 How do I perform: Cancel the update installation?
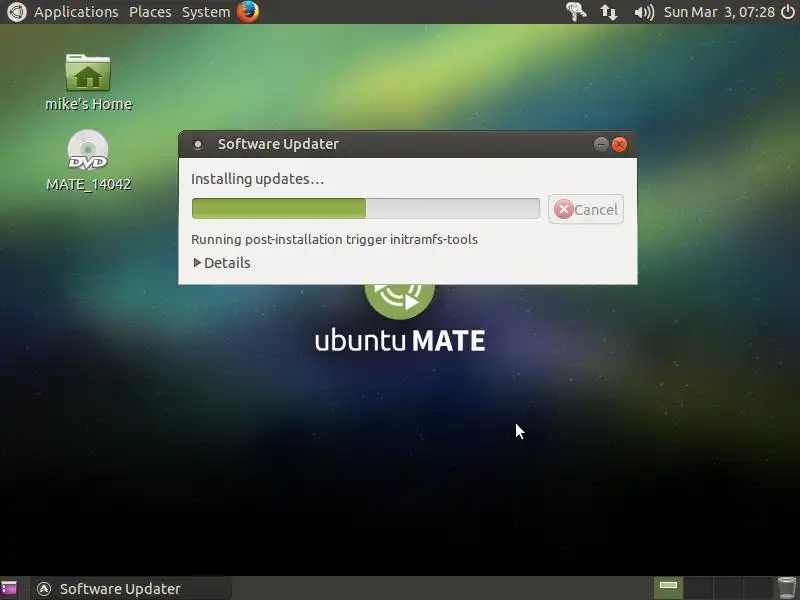pos(586,209)
